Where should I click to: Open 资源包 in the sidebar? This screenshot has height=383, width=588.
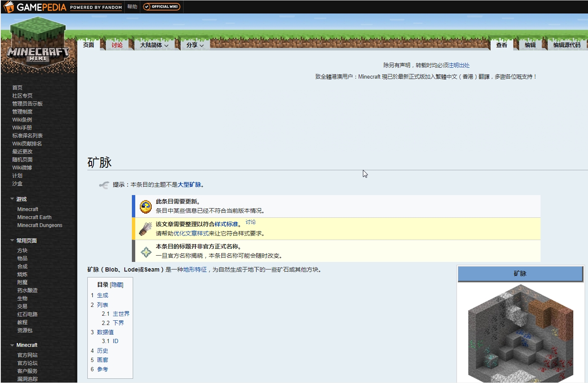pos(25,330)
